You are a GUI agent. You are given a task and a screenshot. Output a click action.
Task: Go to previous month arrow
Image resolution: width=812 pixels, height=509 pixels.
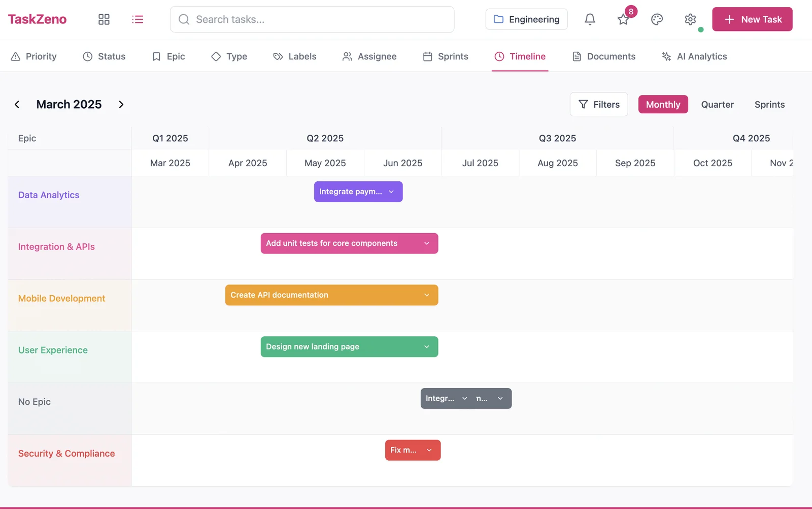pos(17,105)
